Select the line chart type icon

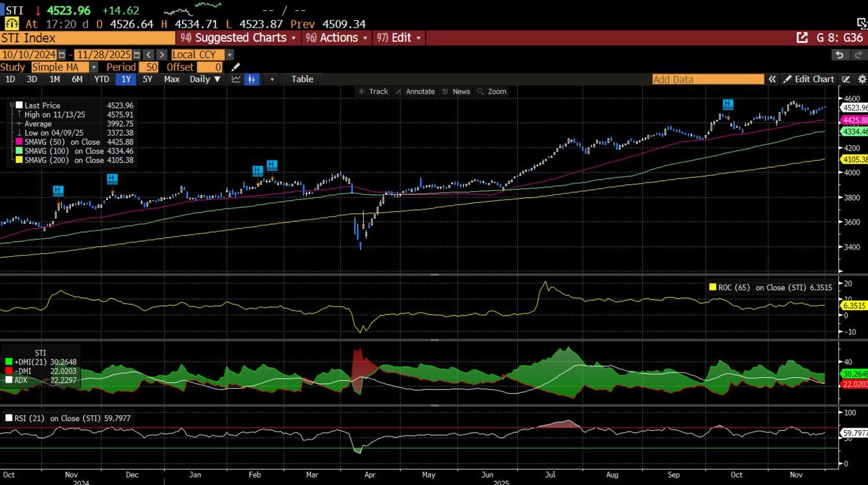(236, 79)
